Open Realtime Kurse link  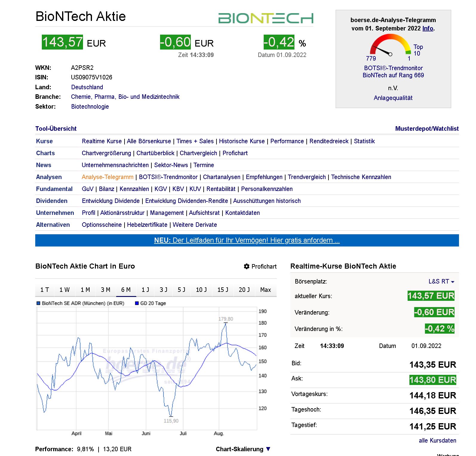point(102,141)
